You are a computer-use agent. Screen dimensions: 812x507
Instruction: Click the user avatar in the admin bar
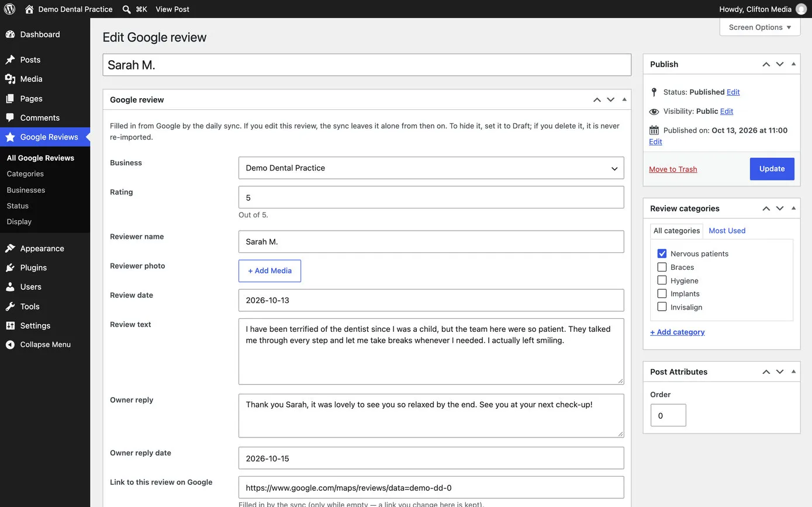pyautogui.click(x=801, y=9)
